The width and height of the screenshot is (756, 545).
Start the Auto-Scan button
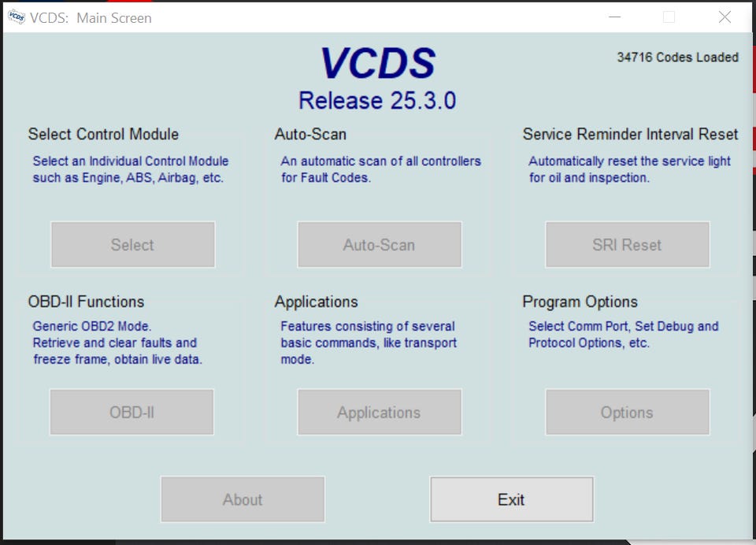point(379,244)
